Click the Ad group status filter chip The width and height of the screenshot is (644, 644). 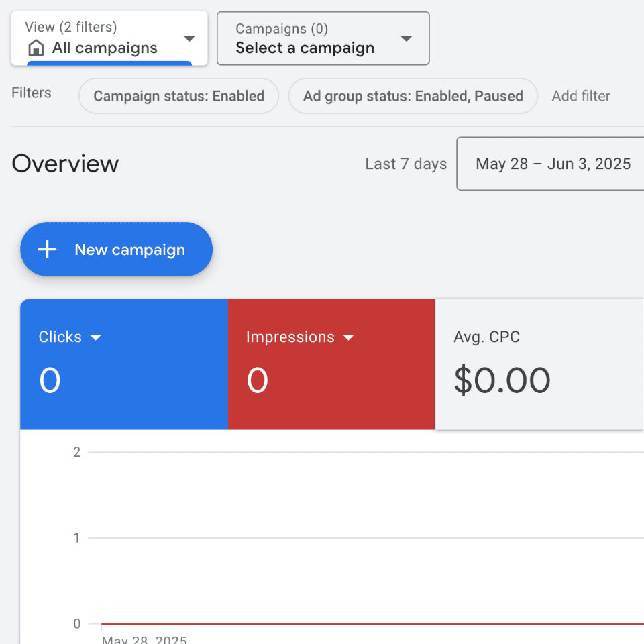click(413, 96)
